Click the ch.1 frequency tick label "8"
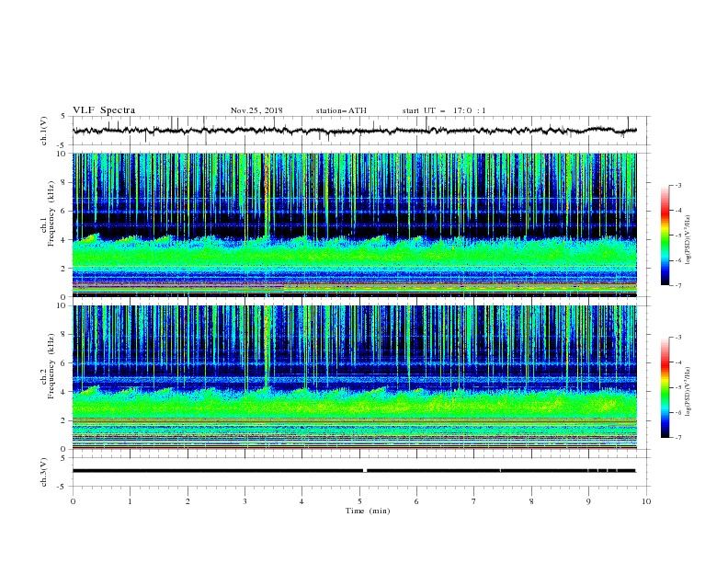 pos(64,182)
